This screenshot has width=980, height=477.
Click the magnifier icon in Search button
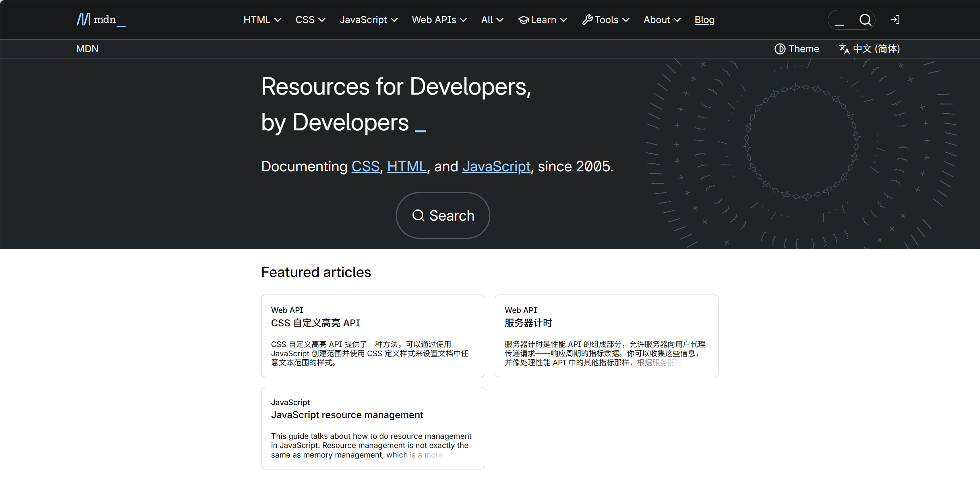pyautogui.click(x=418, y=215)
